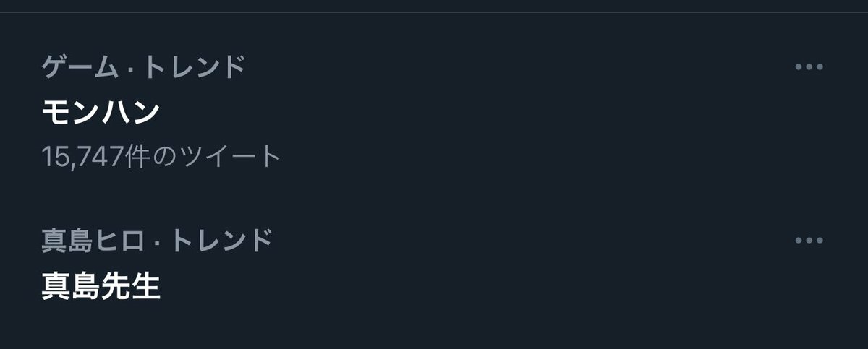Click the 先生 characters in 真島先生
Image resolution: width=868 pixels, height=349 pixels.
coord(130,286)
